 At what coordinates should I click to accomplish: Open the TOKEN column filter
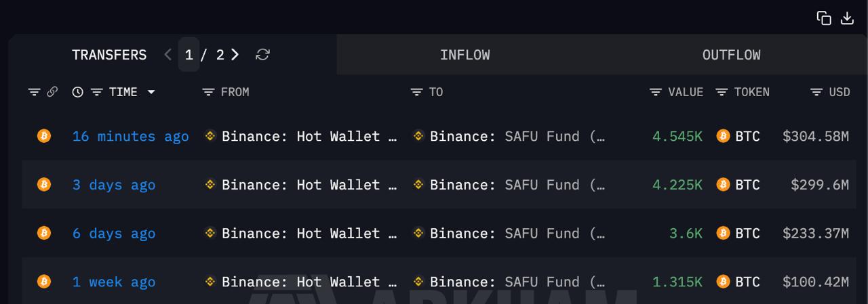coord(722,92)
